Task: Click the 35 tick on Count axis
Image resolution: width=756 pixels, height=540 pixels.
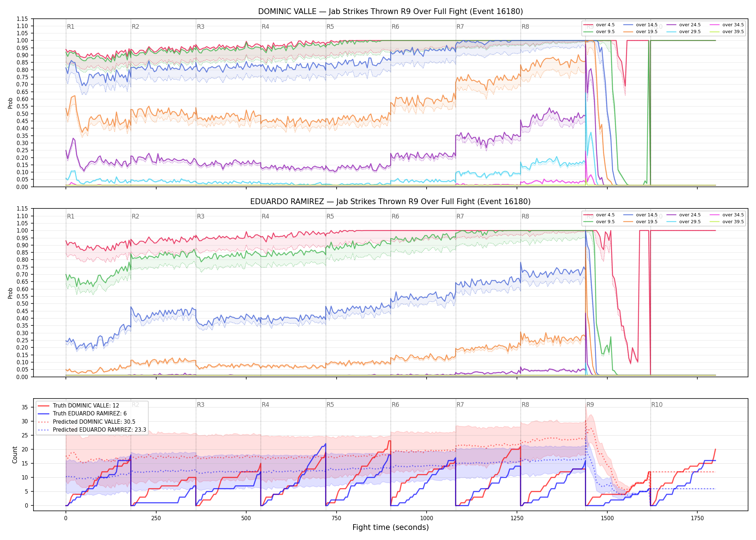Action: coord(24,408)
